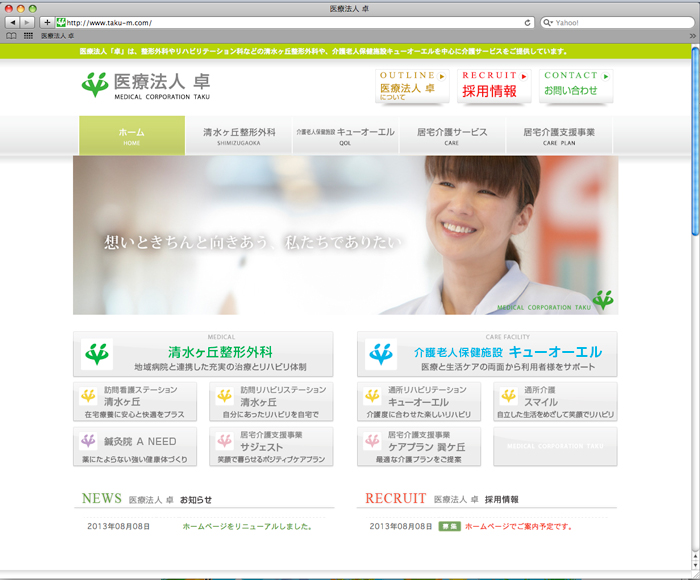This screenshot has height=580, width=700.
Task: Click the purple icon beside 鍼灸院 A NEED
Action: 88,440
